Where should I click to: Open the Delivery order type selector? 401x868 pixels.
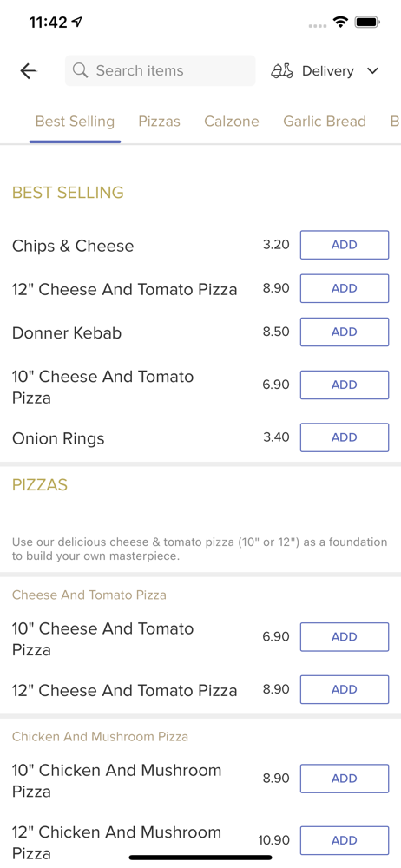[x=325, y=71]
